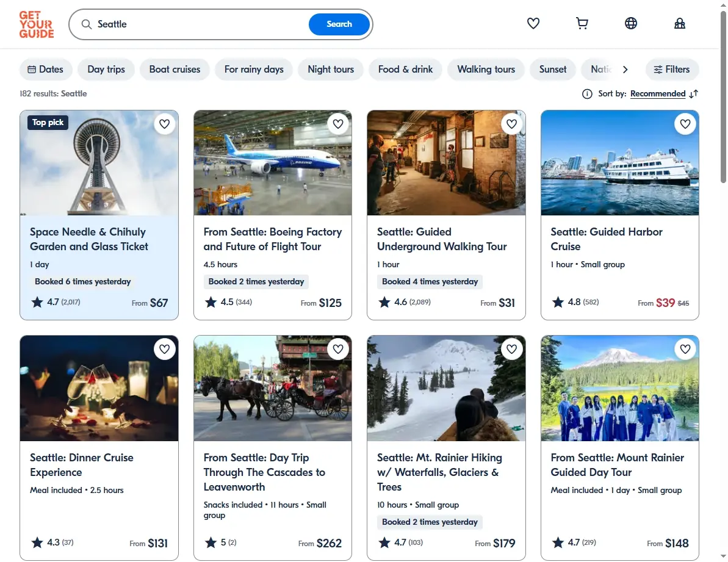Filter by Food & drink
Viewport: 728px width, 562px height.
405,69
